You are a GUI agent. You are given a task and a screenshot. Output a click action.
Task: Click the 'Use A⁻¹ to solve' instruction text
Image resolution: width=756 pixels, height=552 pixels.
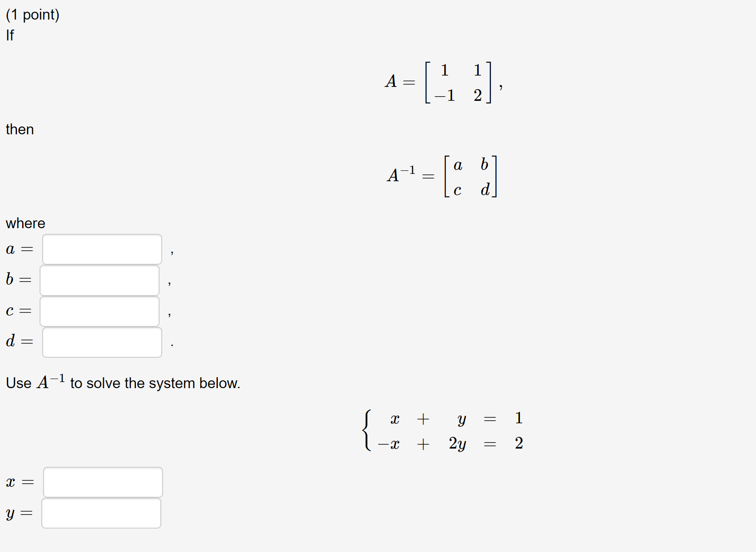tap(123, 382)
